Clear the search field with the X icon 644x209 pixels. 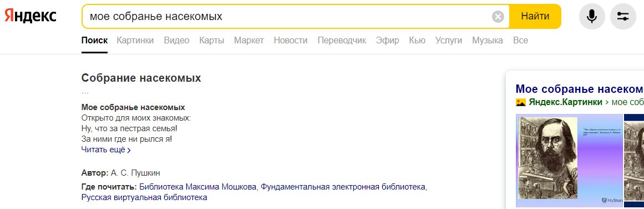498,17
